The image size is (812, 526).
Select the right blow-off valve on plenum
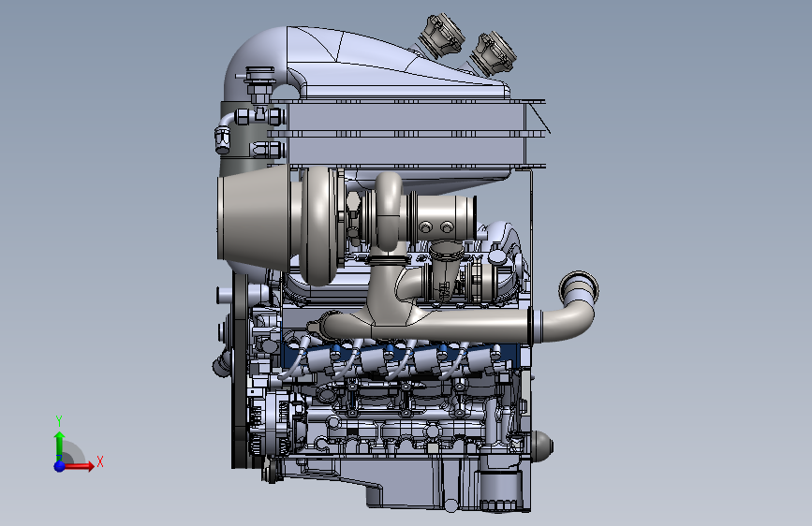[495, 52]
